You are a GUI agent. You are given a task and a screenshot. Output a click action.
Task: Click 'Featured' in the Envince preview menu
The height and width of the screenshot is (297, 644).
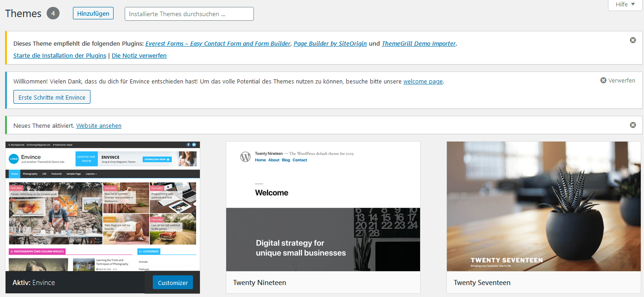(x=56, y=174)
